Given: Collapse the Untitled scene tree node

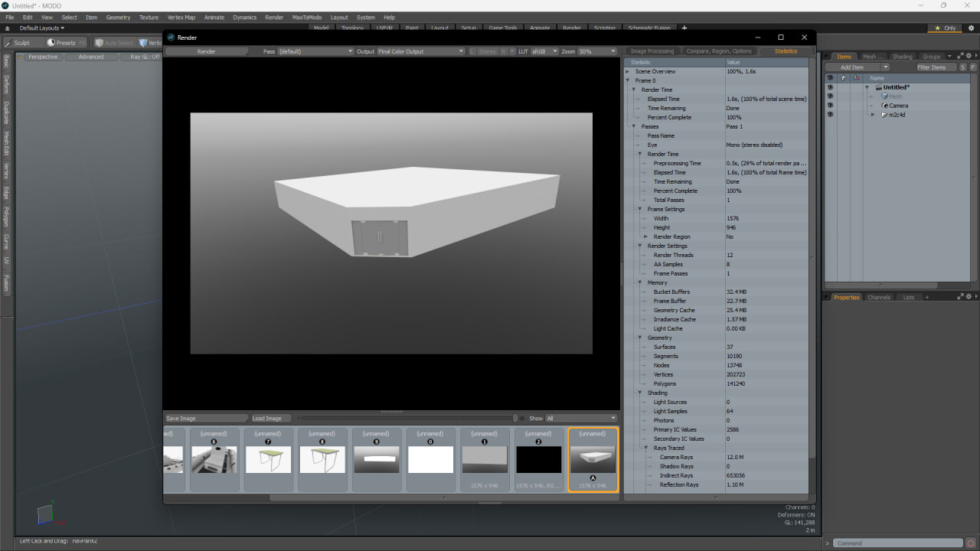Looking at the screenshot, I should [x=867, y=87].
